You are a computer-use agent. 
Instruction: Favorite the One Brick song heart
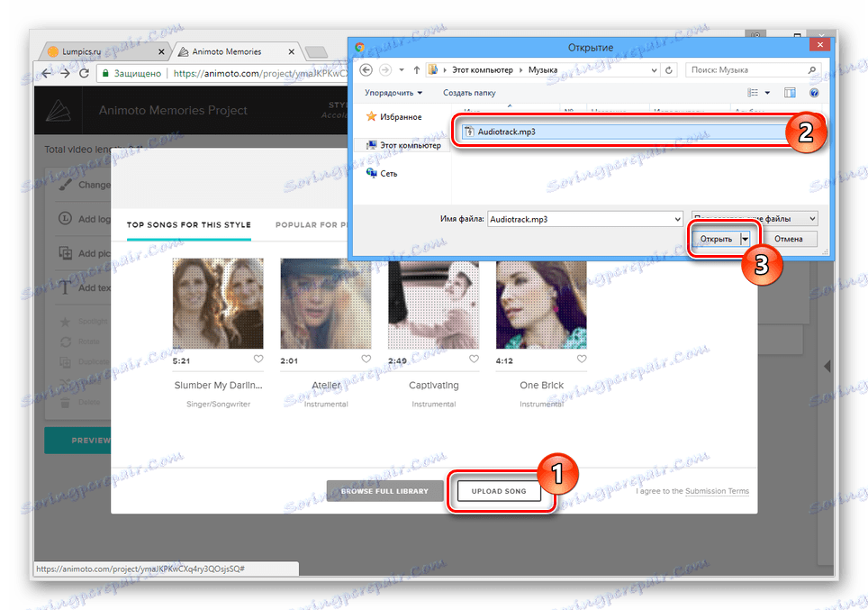click(x=582, y=359)
